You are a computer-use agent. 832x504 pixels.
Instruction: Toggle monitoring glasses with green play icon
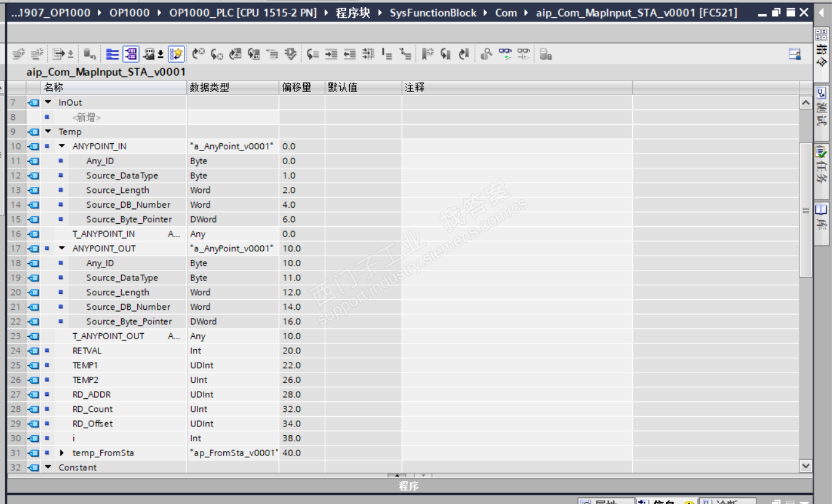click(x=505, y=54)
